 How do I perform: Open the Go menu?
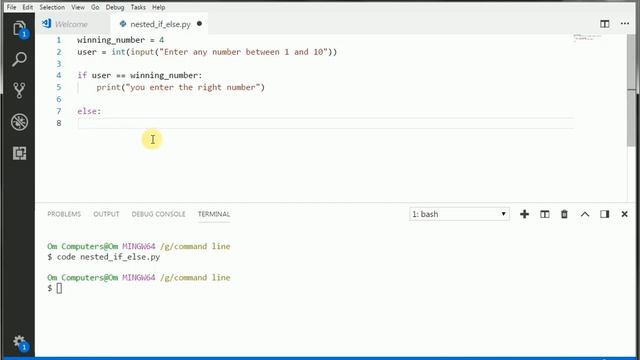click(95, 7)
